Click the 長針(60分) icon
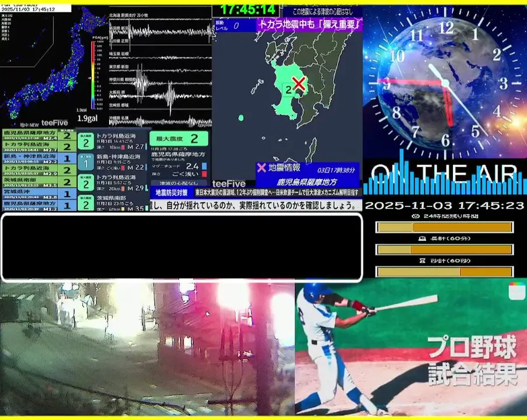The width and height of the screenshot is (527, 420). (422, 239)
